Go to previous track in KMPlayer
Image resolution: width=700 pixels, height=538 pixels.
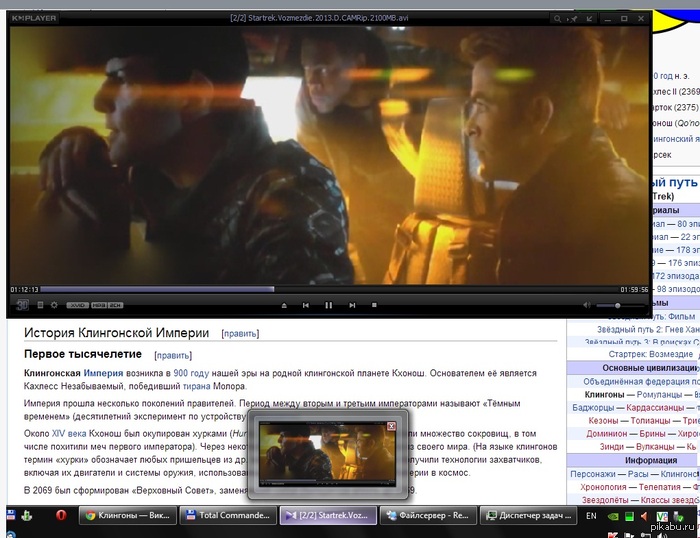305,305
